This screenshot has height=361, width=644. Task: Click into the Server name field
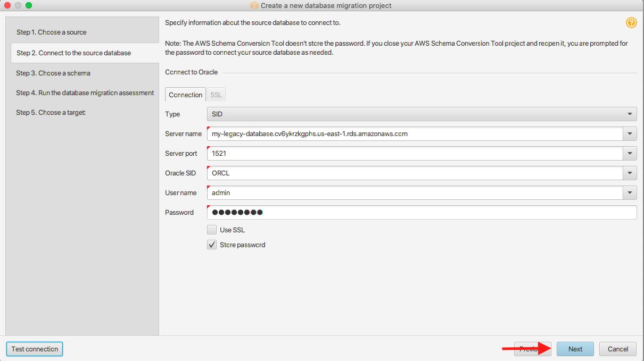coord(415,134)
